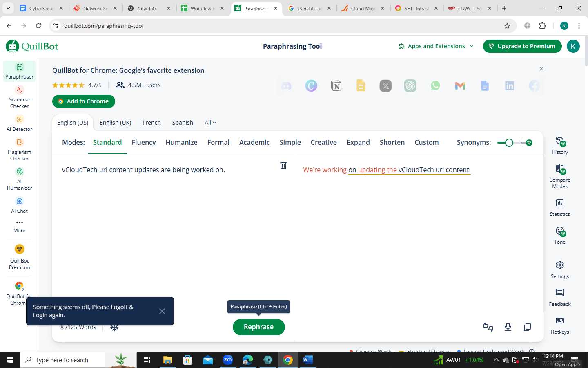Copy the paraphrased output text
The height and width of the screenshot is (368, 588).
528,327
